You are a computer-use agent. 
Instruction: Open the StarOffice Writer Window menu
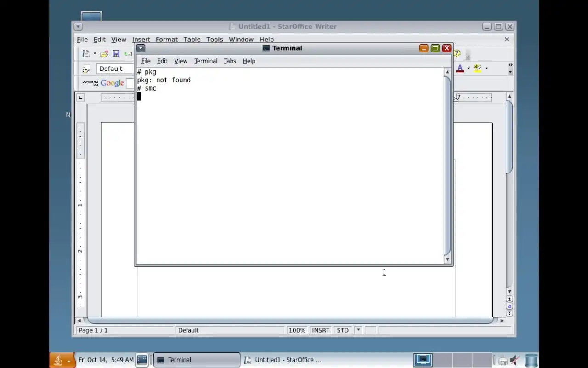[x=241, y=40]
